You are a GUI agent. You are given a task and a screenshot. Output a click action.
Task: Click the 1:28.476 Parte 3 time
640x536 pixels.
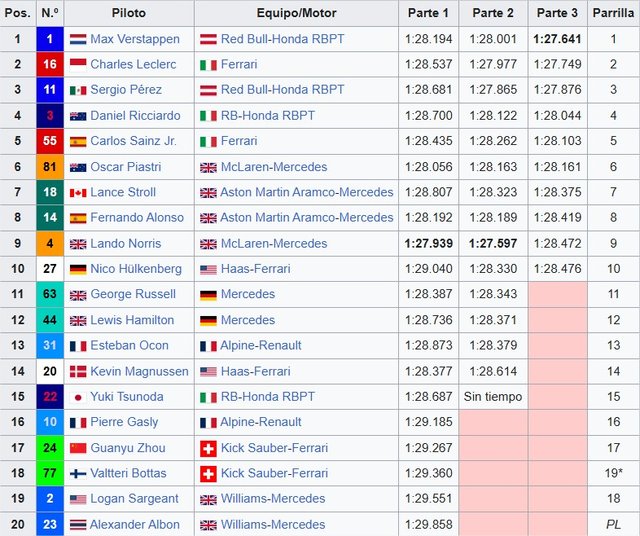(x=557, y=269)
